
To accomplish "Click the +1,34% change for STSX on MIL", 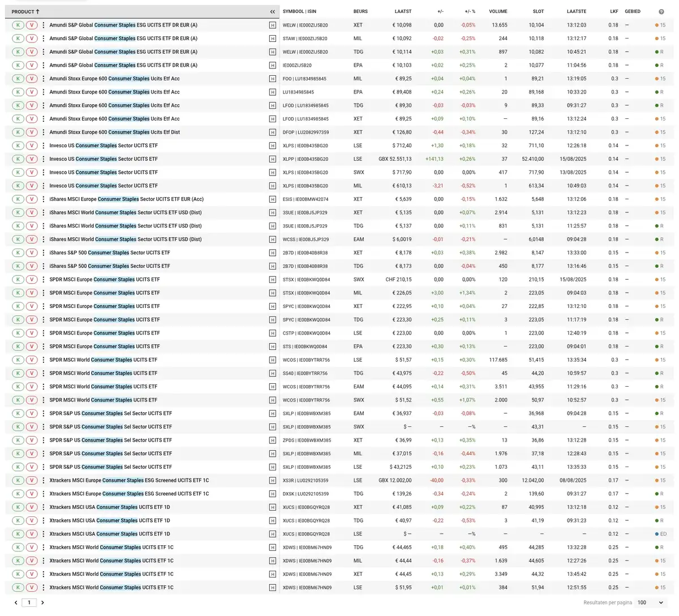I will (x=467, y=293).
